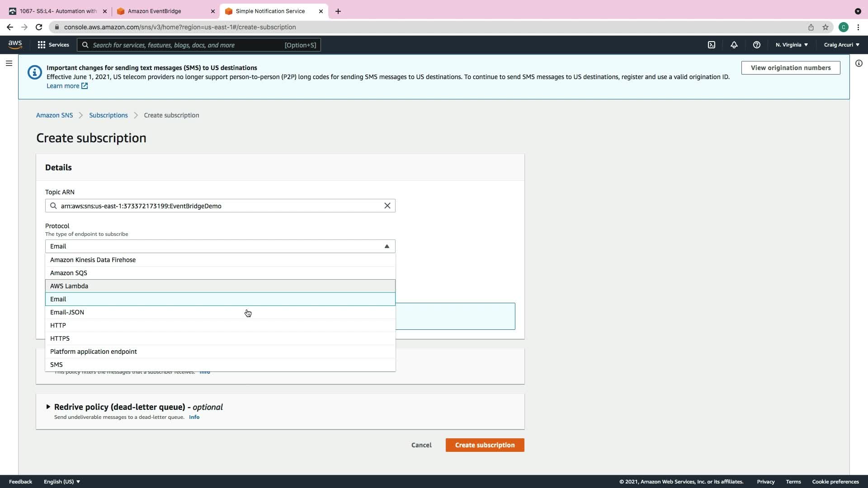Click the notifications bell icon
This screenshot has width=868, height=488.
coord(734,45)
